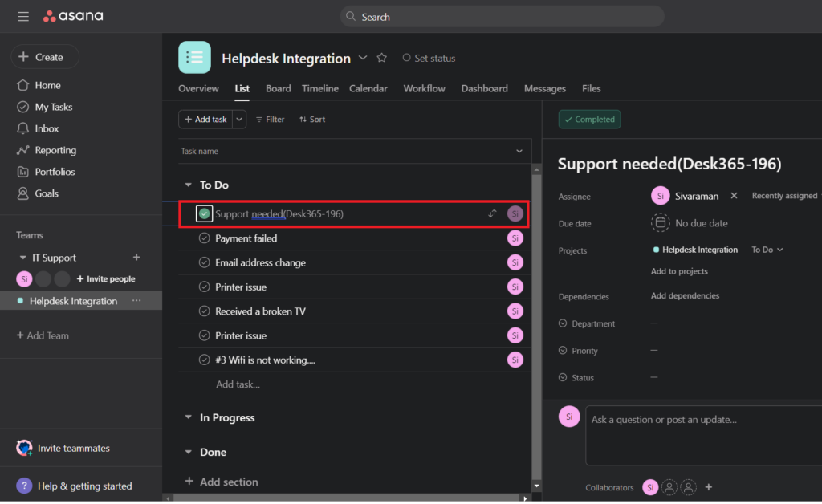The width and height of the screenshot is (822, 504).
Task: Click the Si collaborator avatar
Action: [x=650, y=488]
